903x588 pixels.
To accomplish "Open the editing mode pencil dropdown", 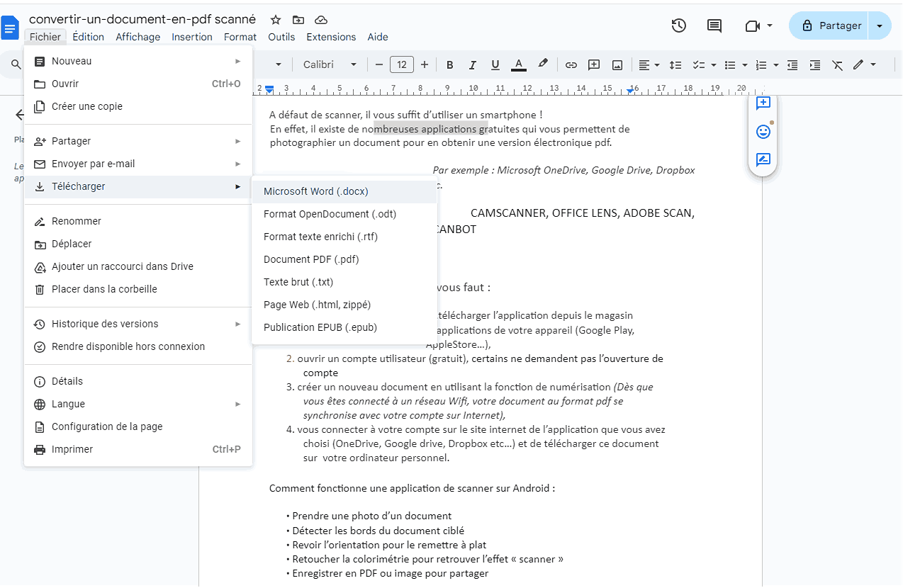I will click(x=864, y=64).
